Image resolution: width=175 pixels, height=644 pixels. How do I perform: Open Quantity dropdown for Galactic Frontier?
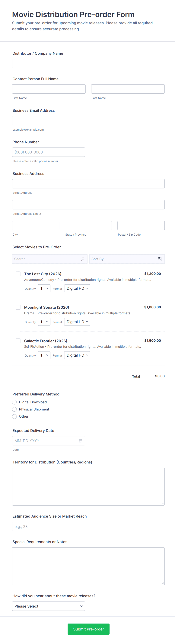click(44, 355)
